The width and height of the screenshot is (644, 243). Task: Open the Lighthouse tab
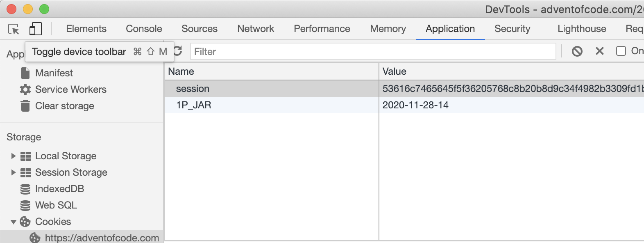click(x=582, y=29)
